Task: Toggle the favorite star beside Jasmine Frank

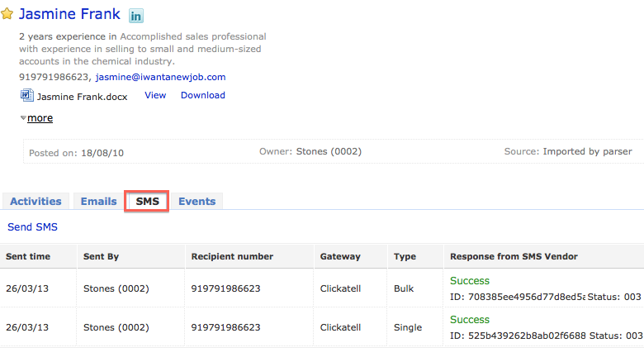Action: [x=7, y=13]
